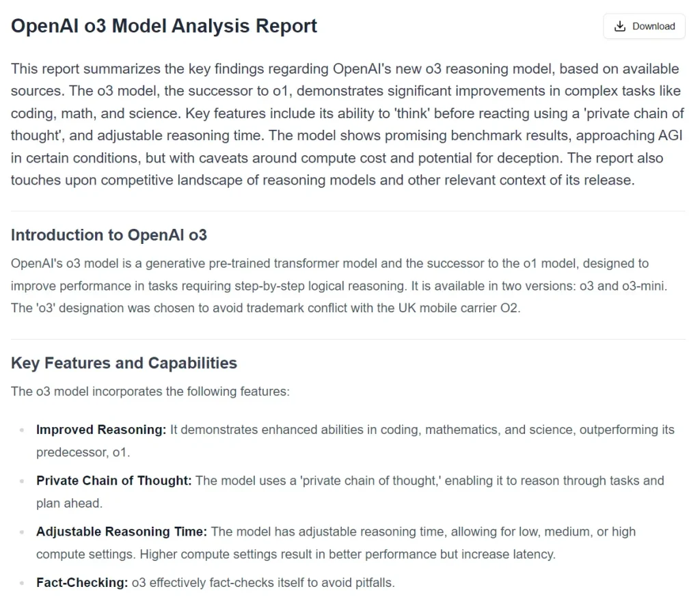Image resolution: width=700 pixels, height=602 pixels.
Task: Click the download arrow icon on Download button
Action: [x=621, y=26]
